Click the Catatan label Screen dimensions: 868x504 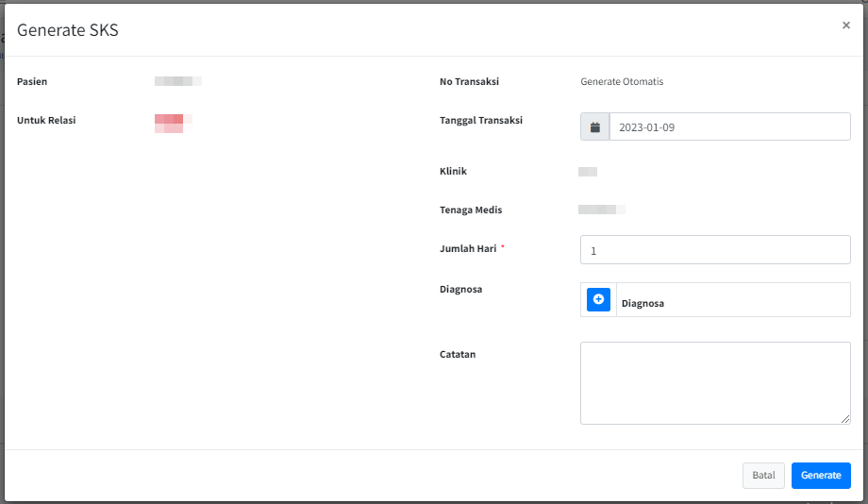[458, 355]
